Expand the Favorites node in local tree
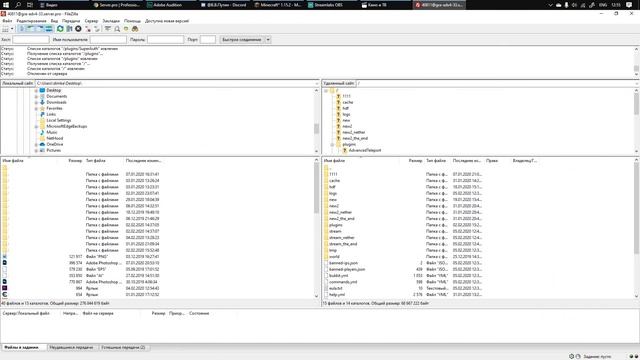Image resolution: width=640 pixels, height=360 pixels. coord(36,109)
